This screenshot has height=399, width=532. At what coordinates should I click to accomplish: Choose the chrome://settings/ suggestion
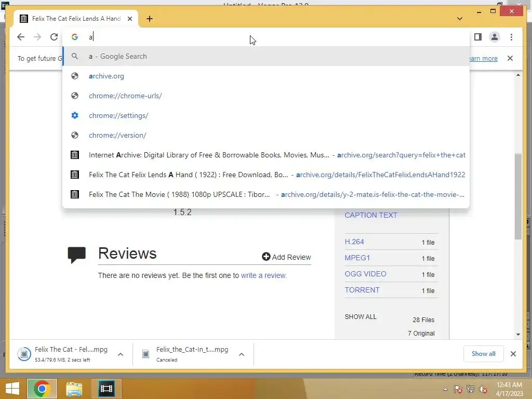[x=266, y=115]
